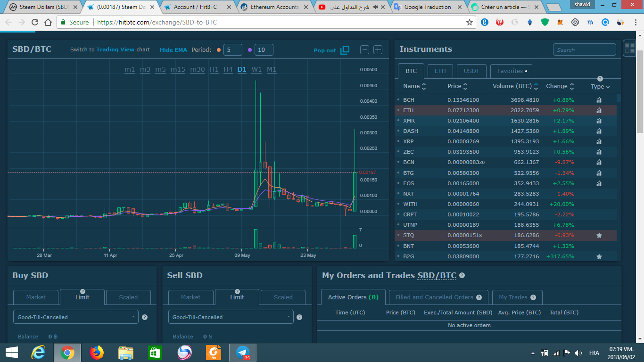Toggle Hide EMA on the chart

tap(173, 50)
